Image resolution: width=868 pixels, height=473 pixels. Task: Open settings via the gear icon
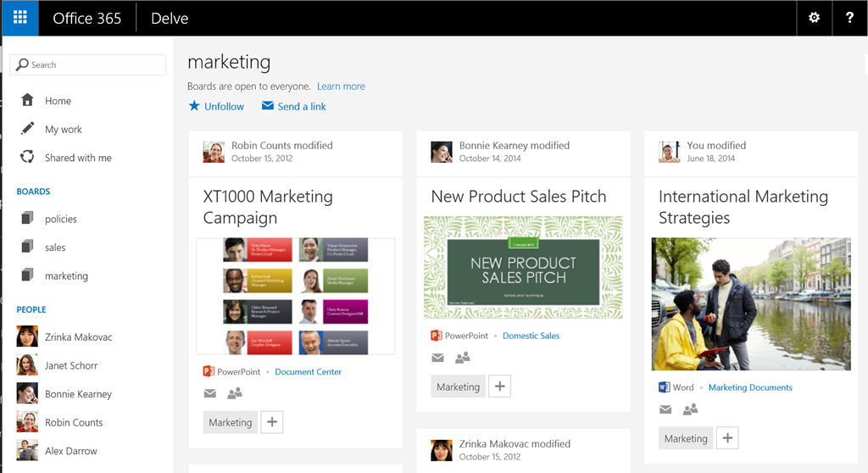(814, 18)
